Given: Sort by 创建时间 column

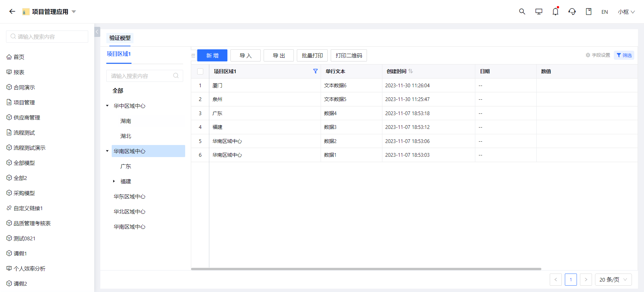Looking at the screenshot, I should coord(411,71).
